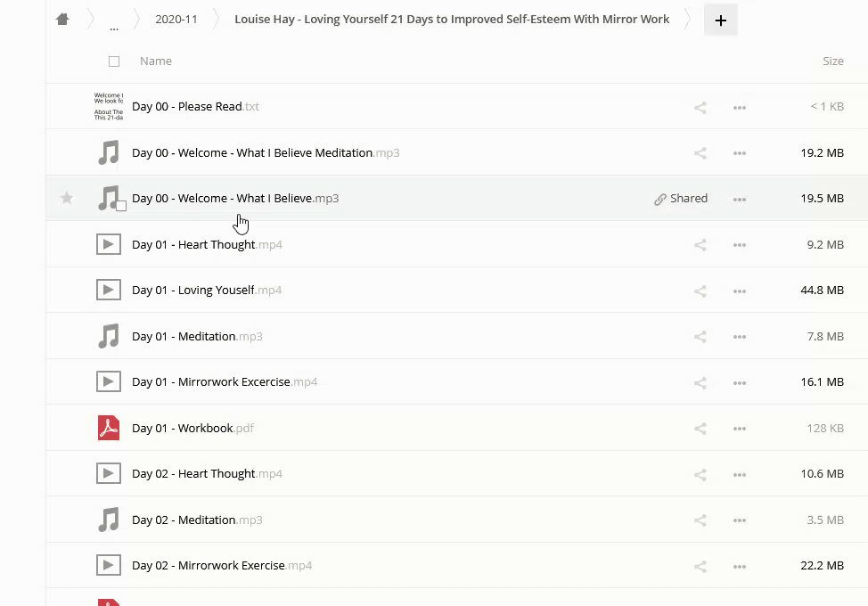Toggle the select-all checkbox in header
Screen dimensions: 868x606
pos(114,61)
